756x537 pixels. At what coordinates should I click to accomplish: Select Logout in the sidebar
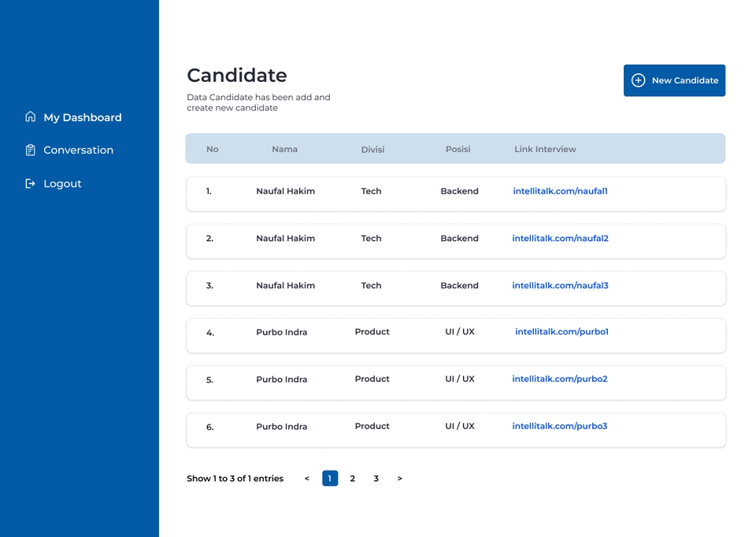pos(63,183)
